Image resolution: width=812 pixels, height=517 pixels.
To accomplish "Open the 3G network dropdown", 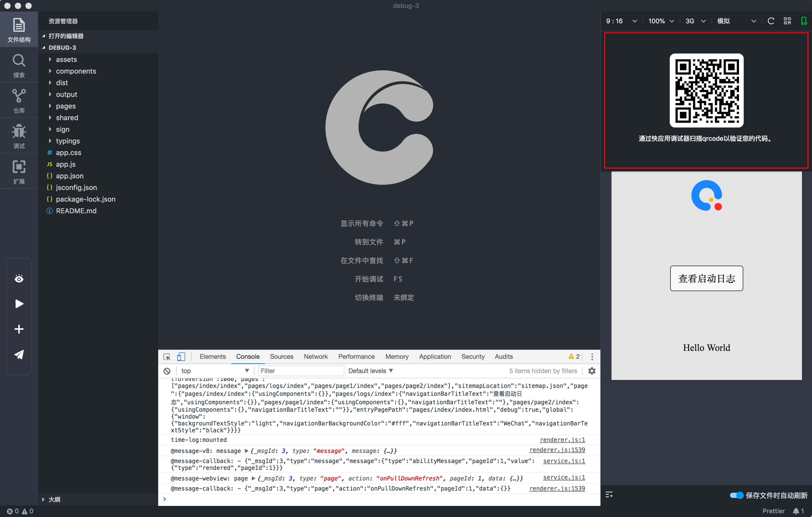I will click(695, 21).
